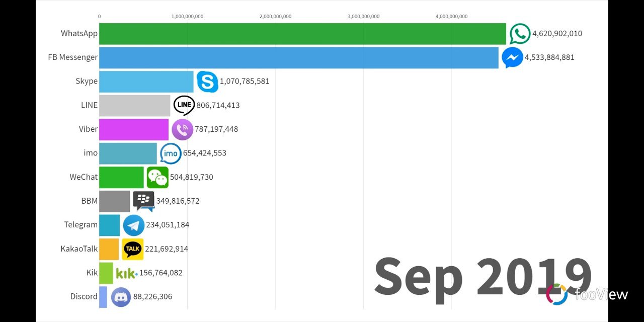The height and width of the screenshot is (322, 644).
Task: Click the 2,000,000,000 axis tick label
Action: click(x=275, y=17)
